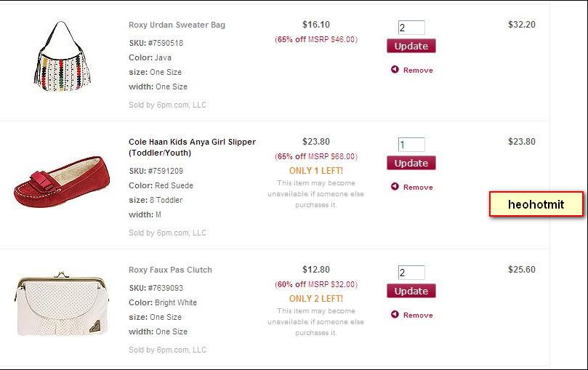Click the yellow heohotmit label box
The height and width of the screenshot is (370, 588).
tap(536, 205)
